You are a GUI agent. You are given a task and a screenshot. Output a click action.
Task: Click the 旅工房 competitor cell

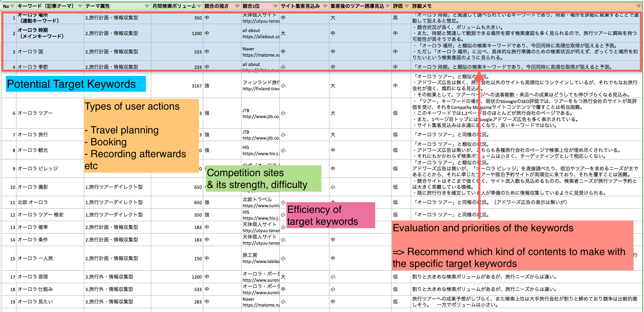[x=260, y=258]
